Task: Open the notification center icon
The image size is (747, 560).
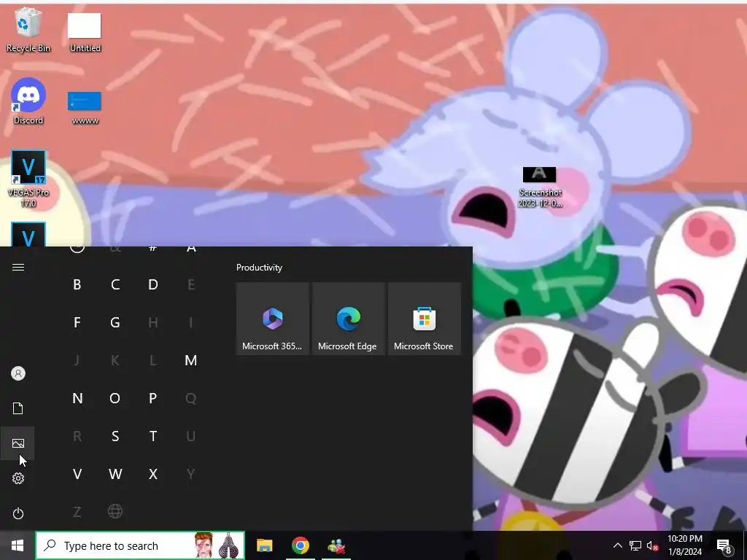Action: click(724, 545)
